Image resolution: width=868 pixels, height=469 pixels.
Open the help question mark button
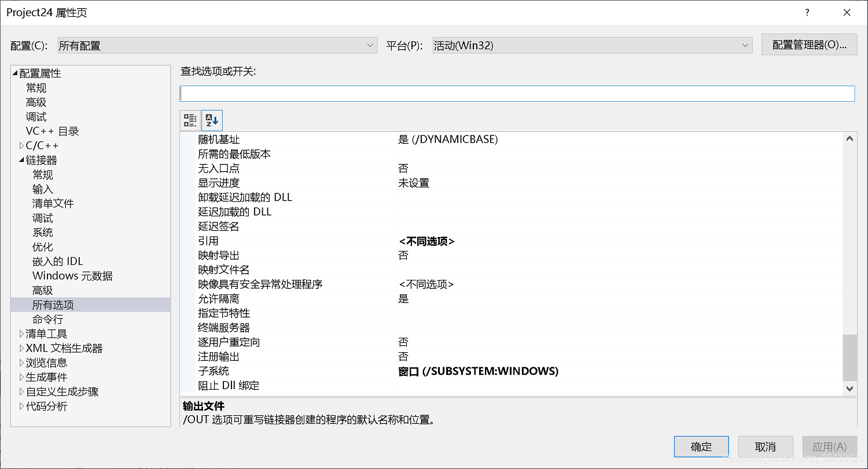[x=807, y=13]
